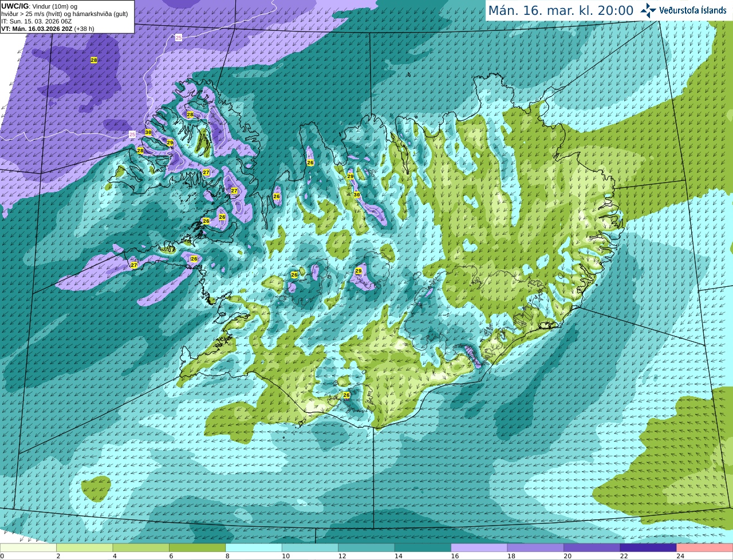Click the 26 gust marker on the south coast

pyautogui.click(x=346, y=395)
